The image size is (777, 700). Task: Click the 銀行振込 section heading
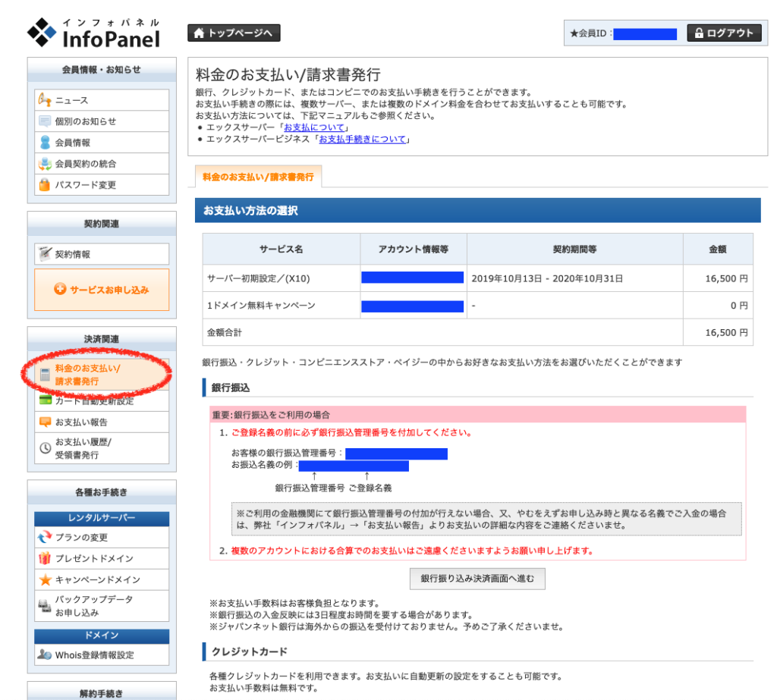click(x=231, y=388)
